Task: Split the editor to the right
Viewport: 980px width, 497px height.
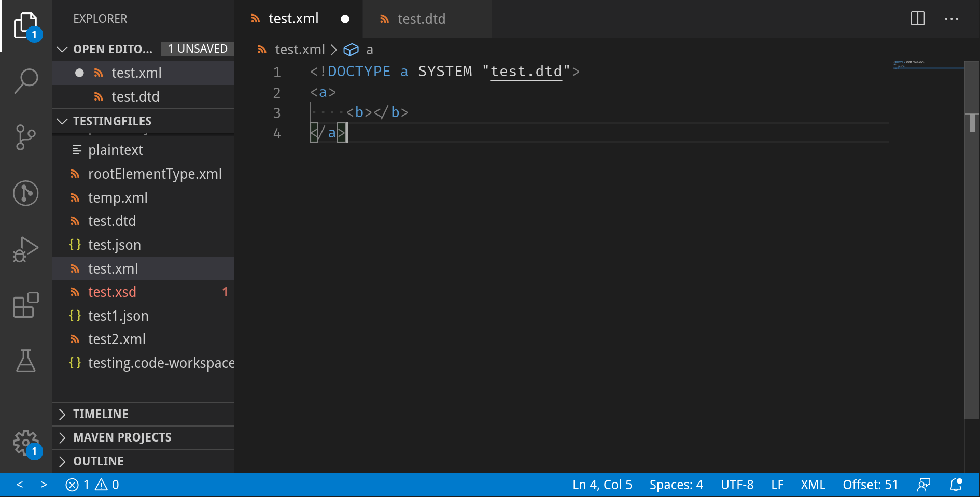Action: (x=918, y=19)
